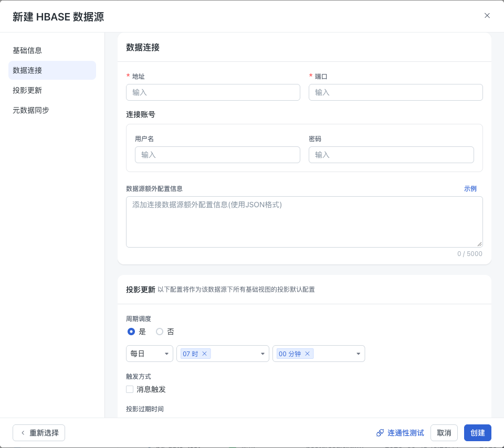This screenshot has height=448, width=504.
Task: Open the 示例 link
Action: [470, 188]
